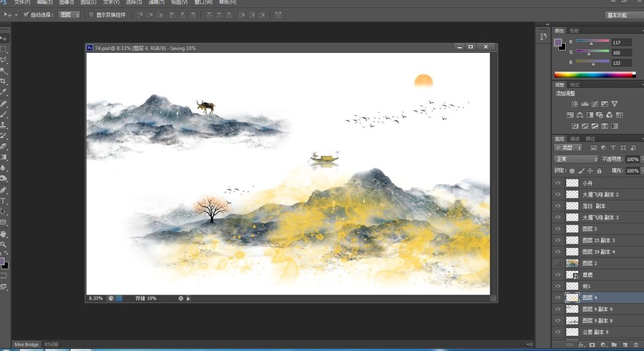Click the zoom percentage field 8.33%
The height and width of the screenshot is (351, 644).
[x=96, y=298]
